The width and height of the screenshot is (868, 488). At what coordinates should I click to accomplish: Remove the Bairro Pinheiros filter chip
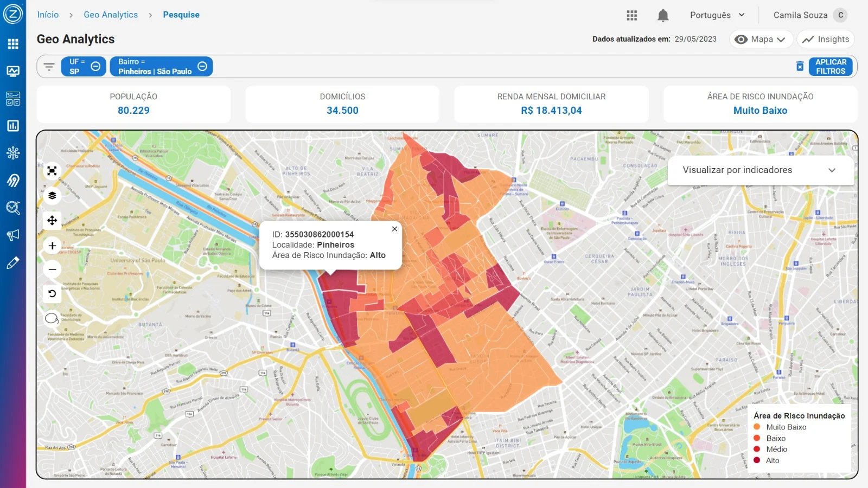pos(202,66)
